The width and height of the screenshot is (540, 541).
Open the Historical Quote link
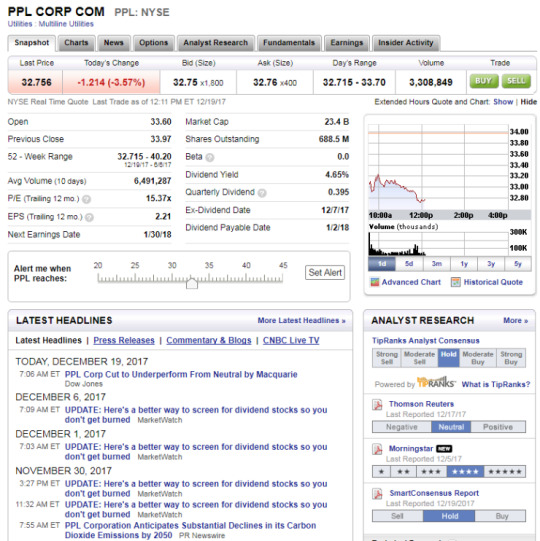tap(493, 282)
